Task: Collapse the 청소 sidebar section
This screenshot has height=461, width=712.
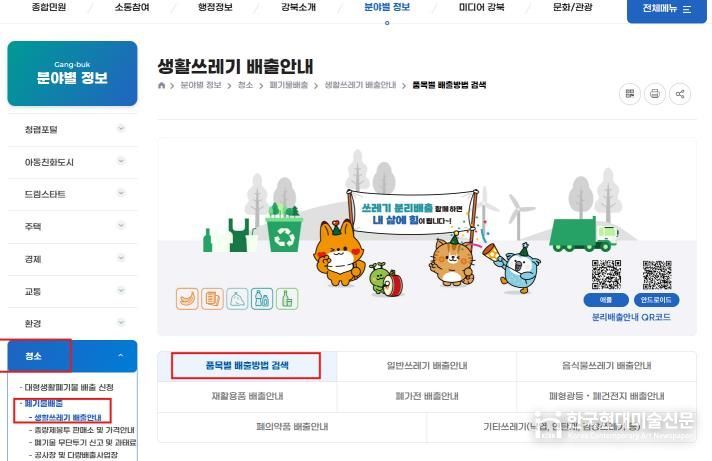Action: 72,356
